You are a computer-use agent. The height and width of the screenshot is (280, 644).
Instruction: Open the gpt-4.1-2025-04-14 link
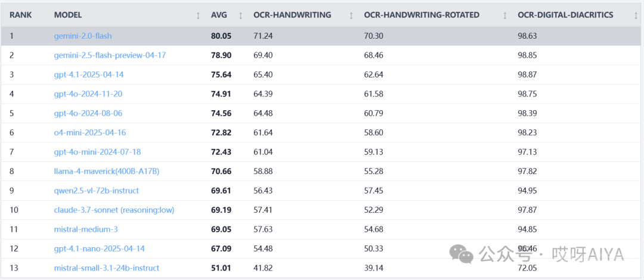pyautogui.click(x=89, y=74)
